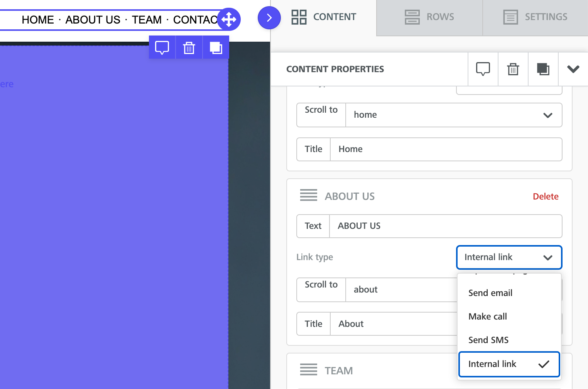The width and height of the screenshot is (588, 389).
Task: Collapse Content Properties with chevron
Action: click(573, 69)
